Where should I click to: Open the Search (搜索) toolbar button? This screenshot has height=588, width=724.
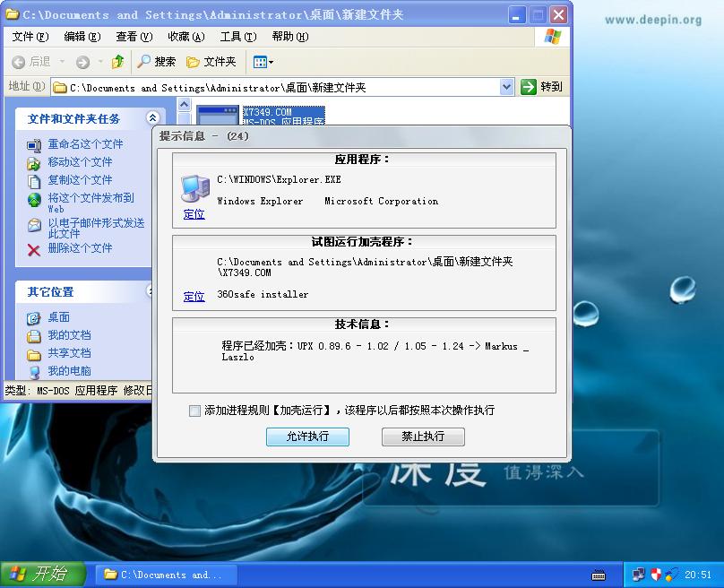tap(157, 62)
